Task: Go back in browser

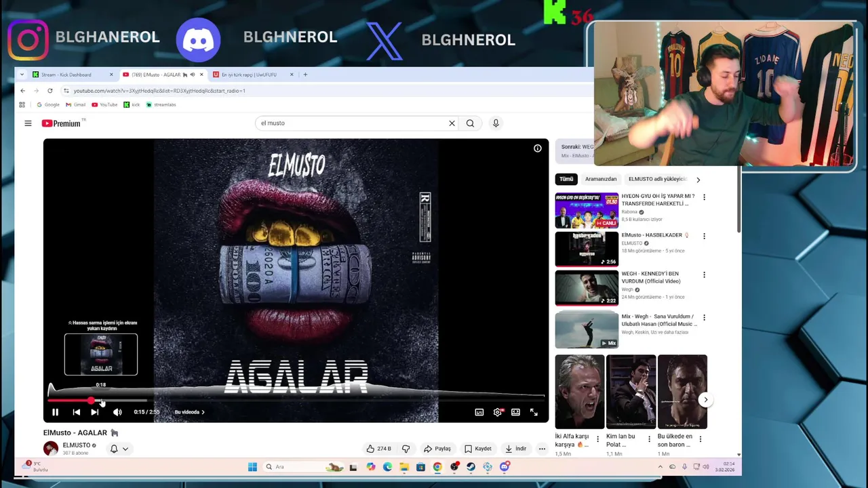Action: click(x=22, y=91)
